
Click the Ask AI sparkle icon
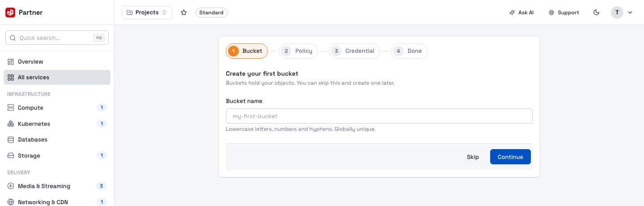click(x=512, y=13)
